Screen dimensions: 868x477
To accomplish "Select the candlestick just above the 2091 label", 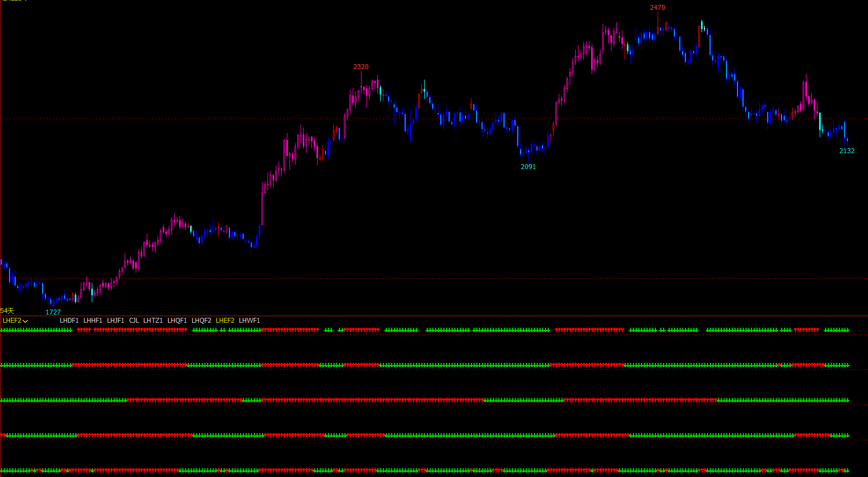I will pos(528,152).
